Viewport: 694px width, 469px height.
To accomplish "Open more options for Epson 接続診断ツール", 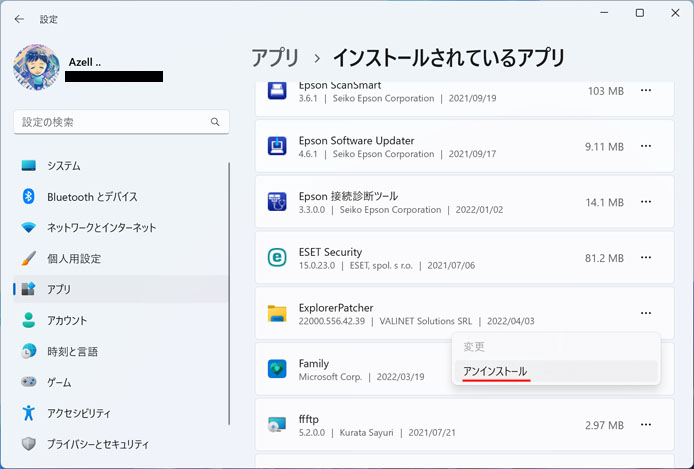I will [x=646, y=202].
